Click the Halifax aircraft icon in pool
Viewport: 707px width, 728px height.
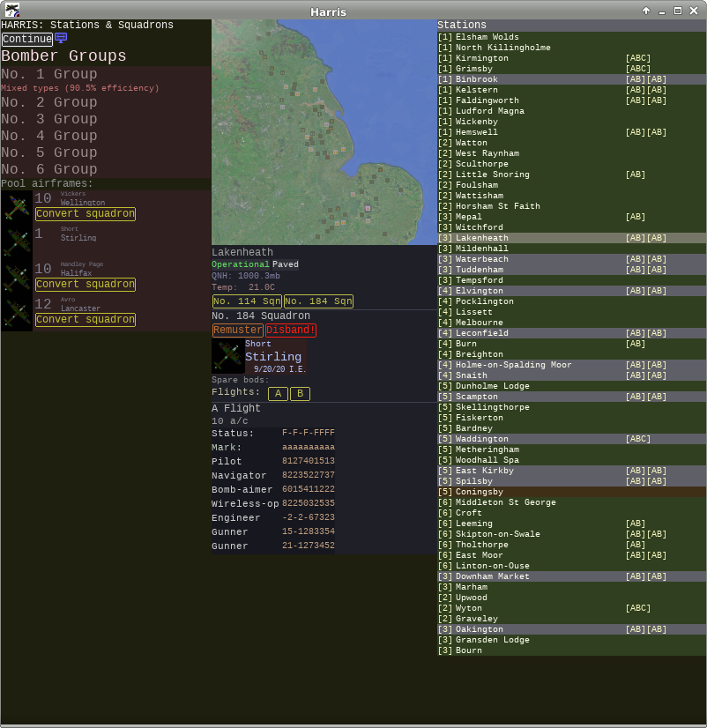pos(17,278)
